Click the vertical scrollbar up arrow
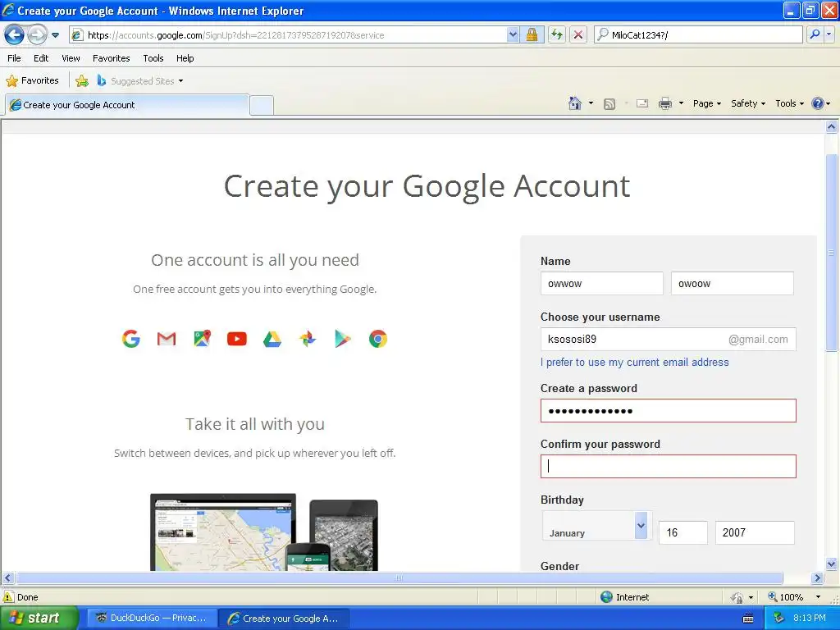Screen dimensions: 840x630 point(832,127)
